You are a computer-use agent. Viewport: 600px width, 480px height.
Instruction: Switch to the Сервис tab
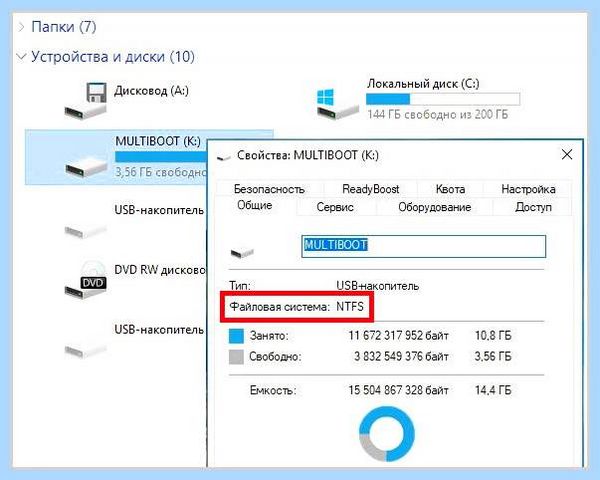tap(335, 207)
